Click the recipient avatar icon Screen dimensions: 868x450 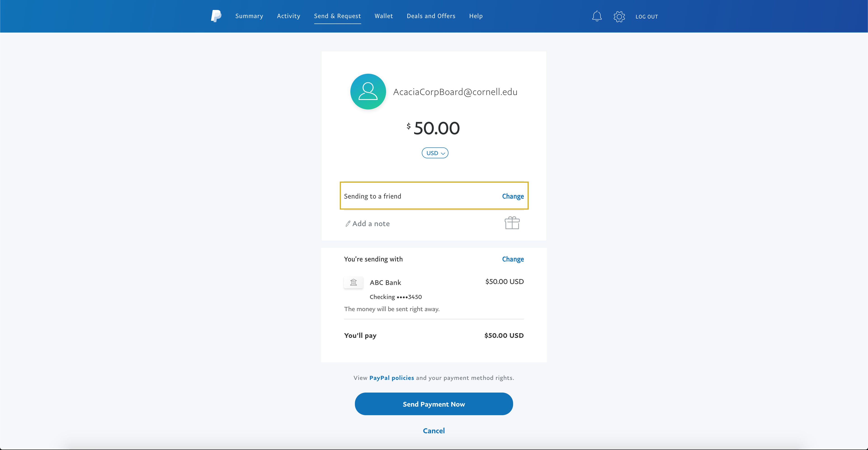pyautogui.click(x=367, y=91)
